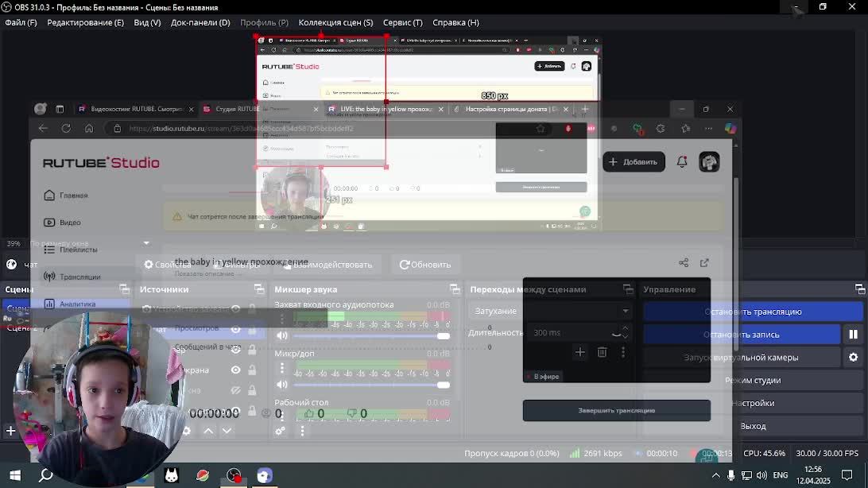Image resolution: width=868 pixels, height=488 pixels.
Task: Mute the Захват входного аудиопотока speaker icon
Action: pos(282,335)
